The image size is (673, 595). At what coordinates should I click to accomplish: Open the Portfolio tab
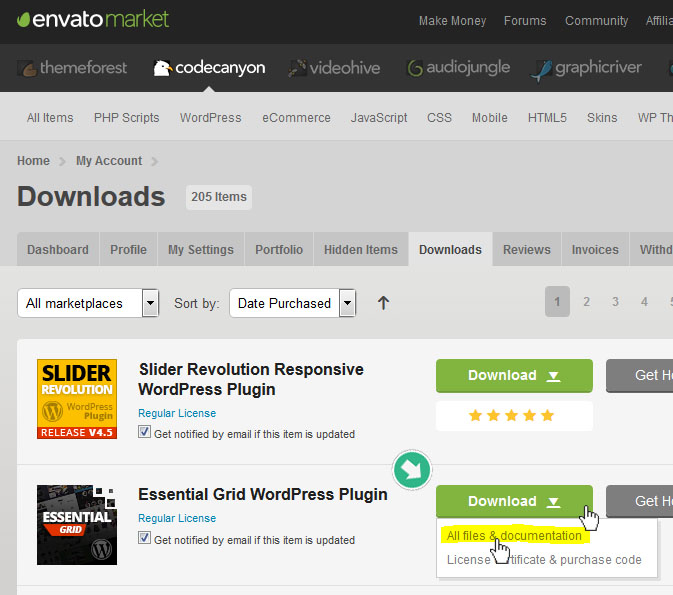click(279, 249)
